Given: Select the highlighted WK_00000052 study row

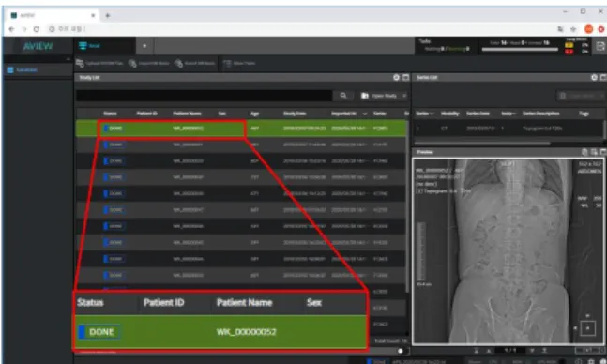Looking at the screenshot, I should (241, 129).
